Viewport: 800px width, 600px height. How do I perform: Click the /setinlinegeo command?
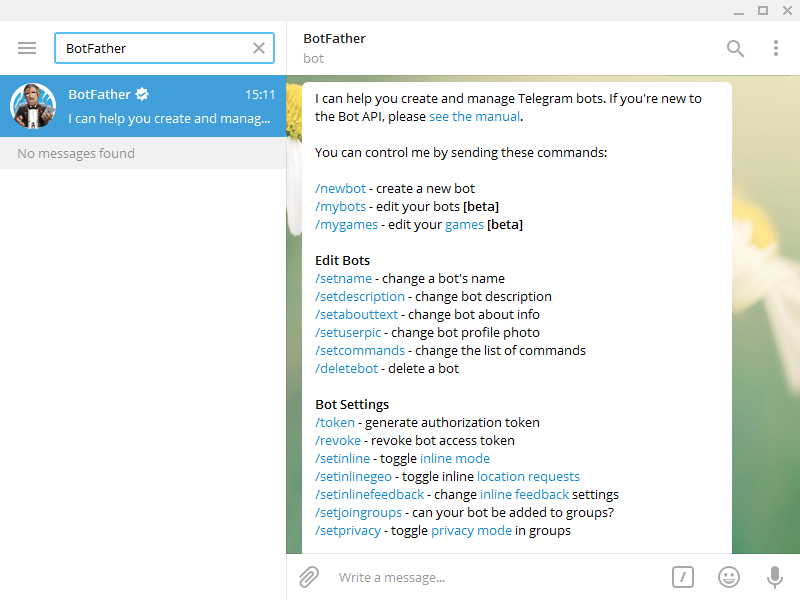(x=353, y=477)
